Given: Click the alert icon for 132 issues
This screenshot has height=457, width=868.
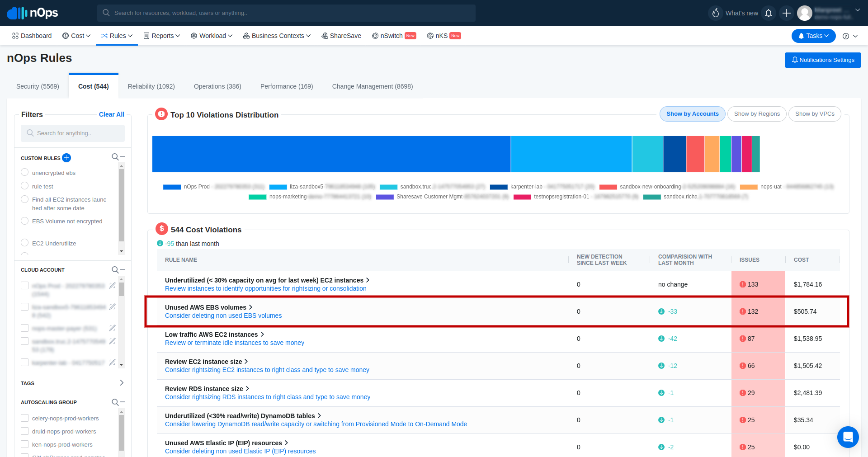Looking at the screenshot, I should coord(742,311).
